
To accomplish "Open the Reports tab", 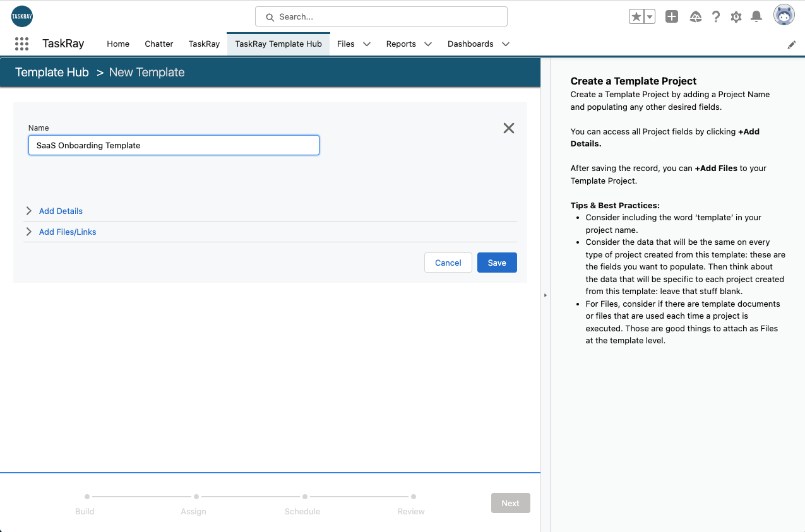I will pos(401,44).
